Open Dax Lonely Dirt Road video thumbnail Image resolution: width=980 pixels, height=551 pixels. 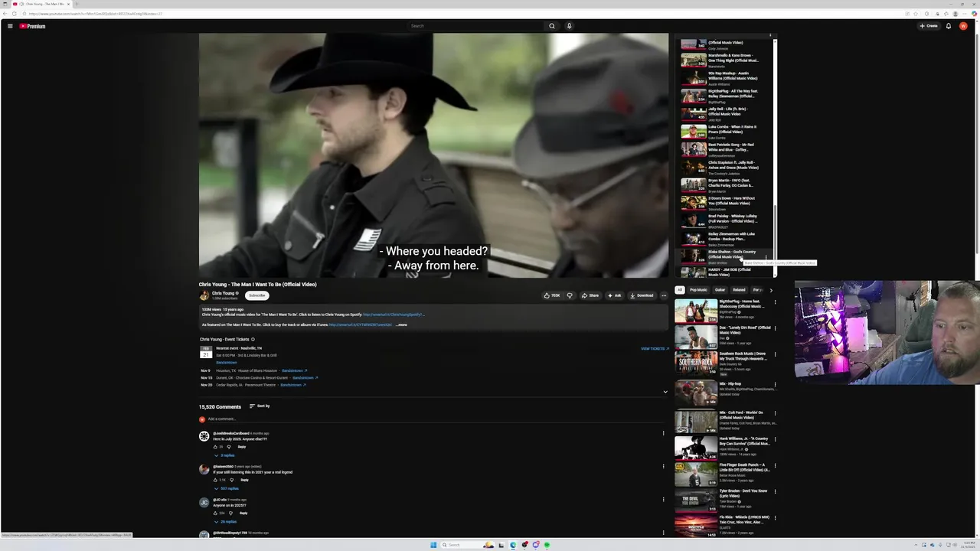click(695, 337)
